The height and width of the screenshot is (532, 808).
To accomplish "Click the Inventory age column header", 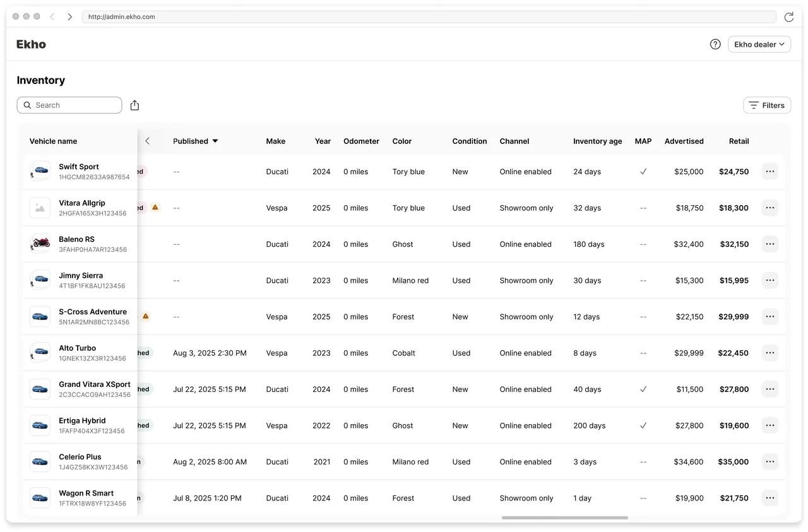I will (598, 141).
